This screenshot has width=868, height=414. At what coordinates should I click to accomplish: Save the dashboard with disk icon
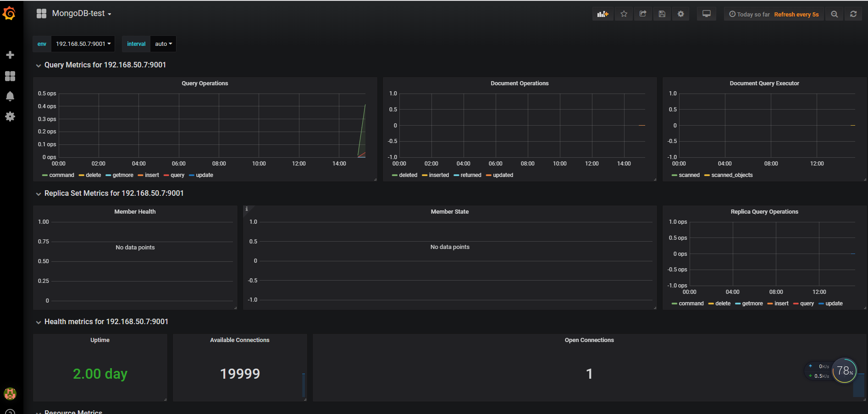(662, 14)
